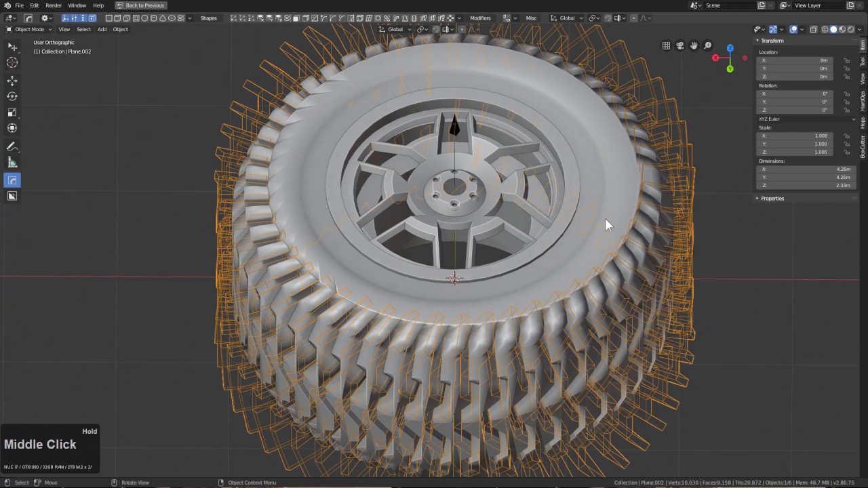The height and width of the screenshot is (488, 868).
Task: Switch to camera view button
Action: tap(680, 45)
